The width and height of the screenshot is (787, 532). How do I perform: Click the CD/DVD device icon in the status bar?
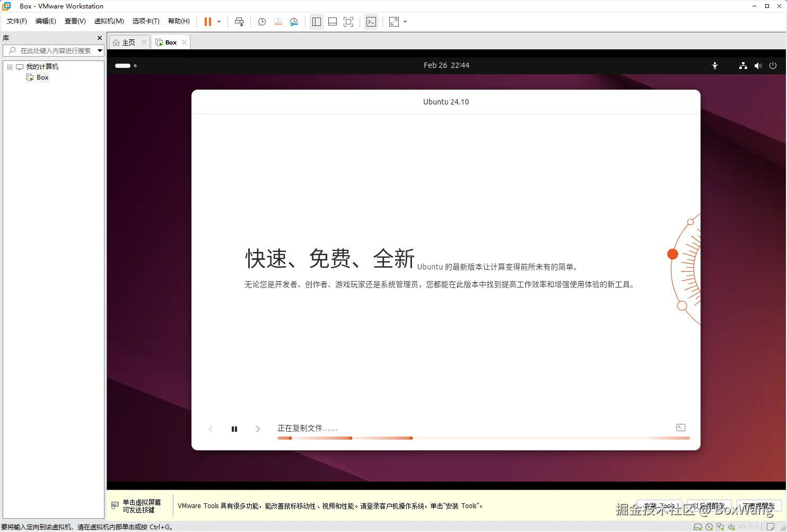coord(709,527)
